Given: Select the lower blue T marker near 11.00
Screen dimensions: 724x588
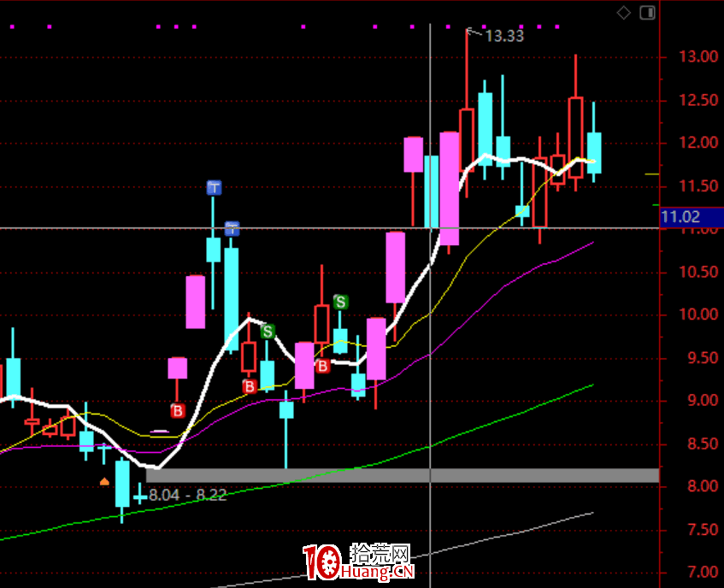Looking at the screenshot, I should (232, 228).
